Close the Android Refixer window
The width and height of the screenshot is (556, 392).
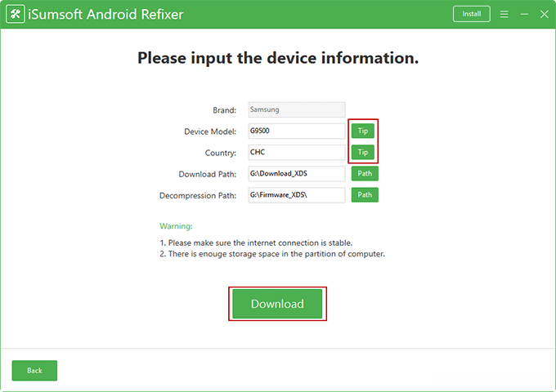click(545, 14)
